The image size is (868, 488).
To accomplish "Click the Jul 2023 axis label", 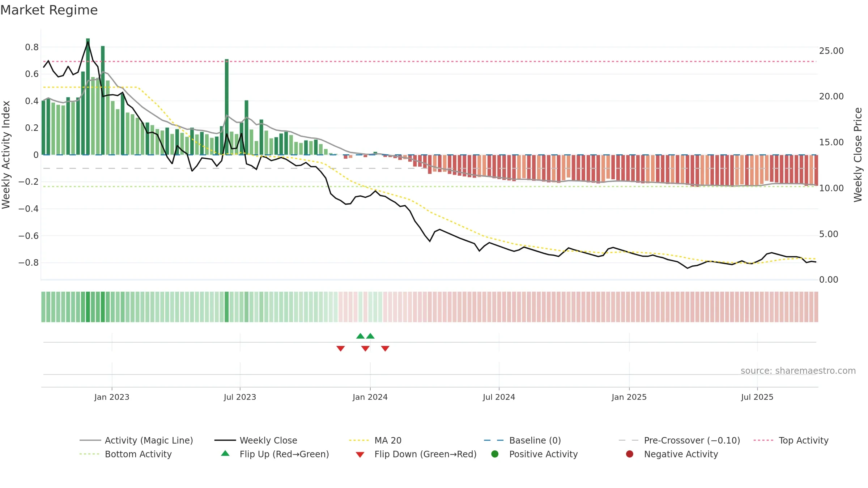I will click(240, 397).
